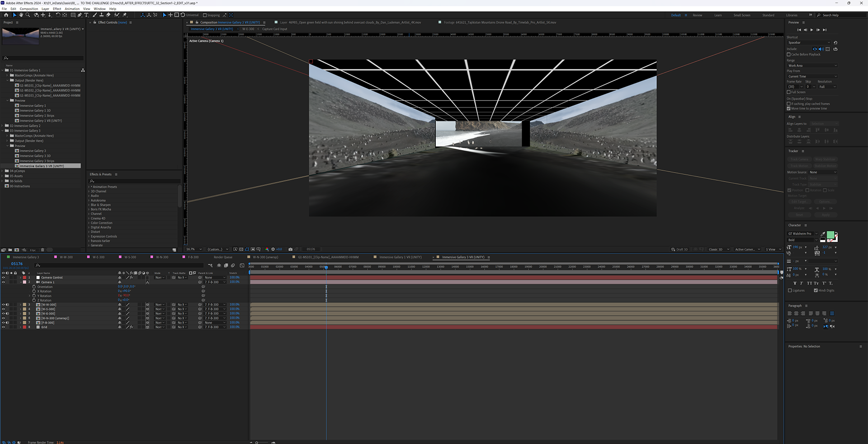The height and width of the screenshot is (444, 868).
Task: Expand the Color Correction effects category
Action: 89,223
